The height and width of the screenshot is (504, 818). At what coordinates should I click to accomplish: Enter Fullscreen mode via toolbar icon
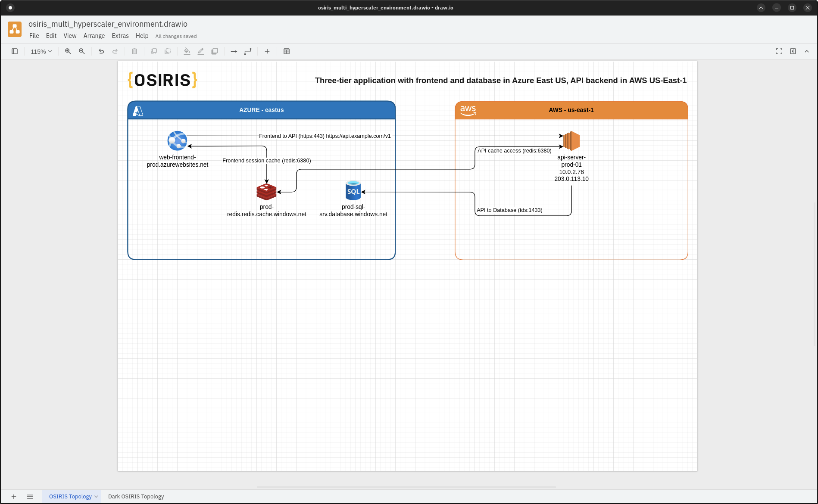point(779,51)
